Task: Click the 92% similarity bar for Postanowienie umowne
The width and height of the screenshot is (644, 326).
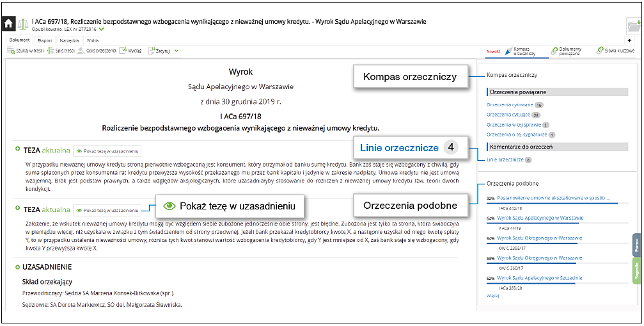Action: (x=552, y=202)
